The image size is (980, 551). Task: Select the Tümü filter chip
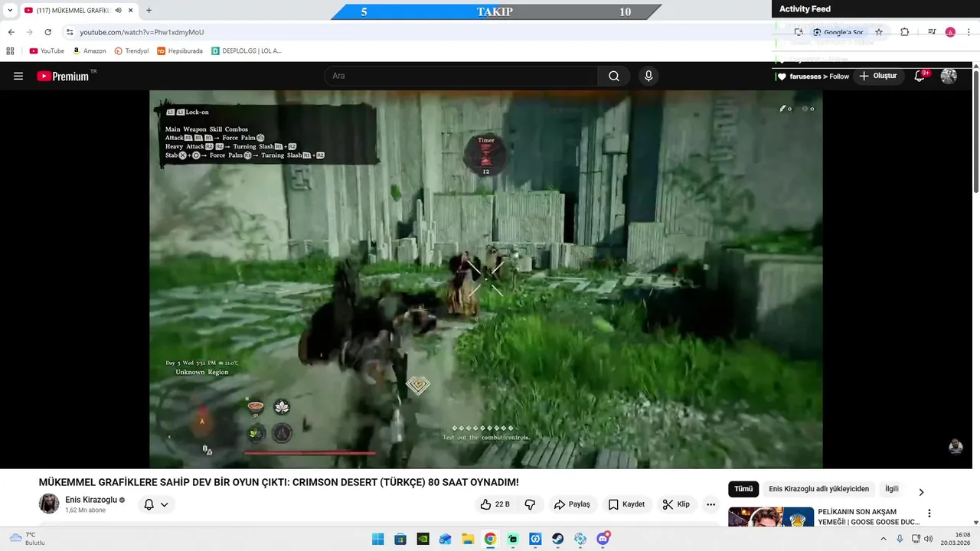coord(743,489)
